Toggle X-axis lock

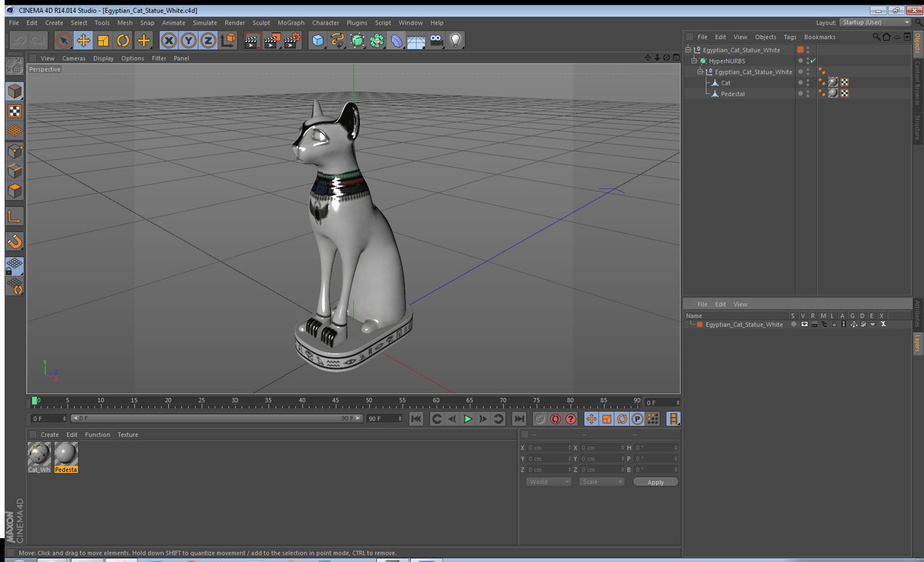pos(168,40)
